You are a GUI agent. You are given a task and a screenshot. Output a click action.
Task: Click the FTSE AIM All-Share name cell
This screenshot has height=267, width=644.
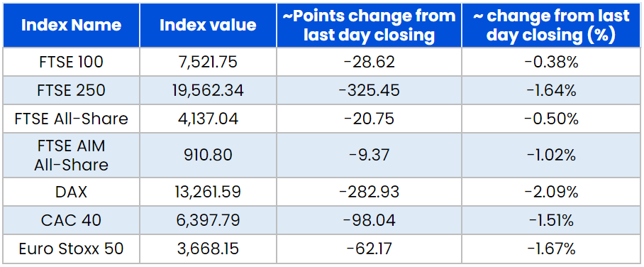(x=71, y=155)
